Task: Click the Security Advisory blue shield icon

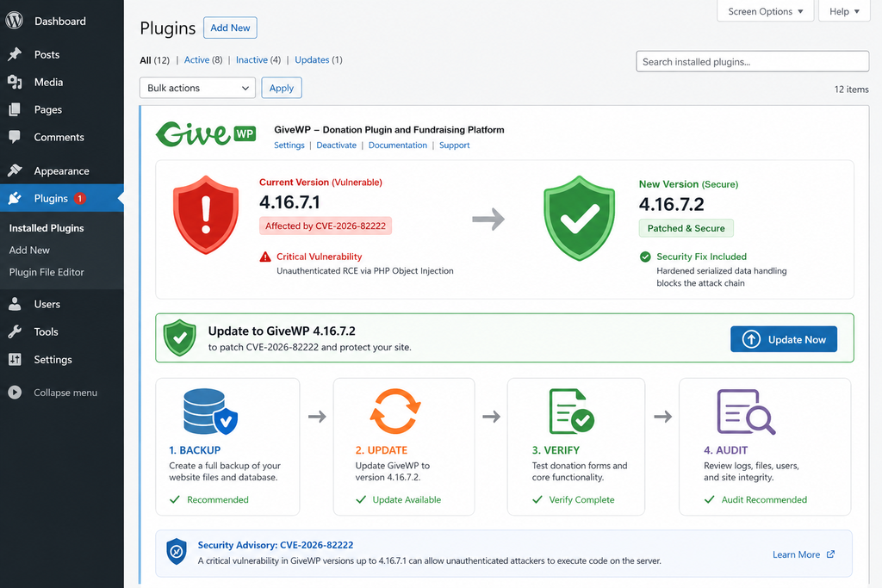Action: 176,552
